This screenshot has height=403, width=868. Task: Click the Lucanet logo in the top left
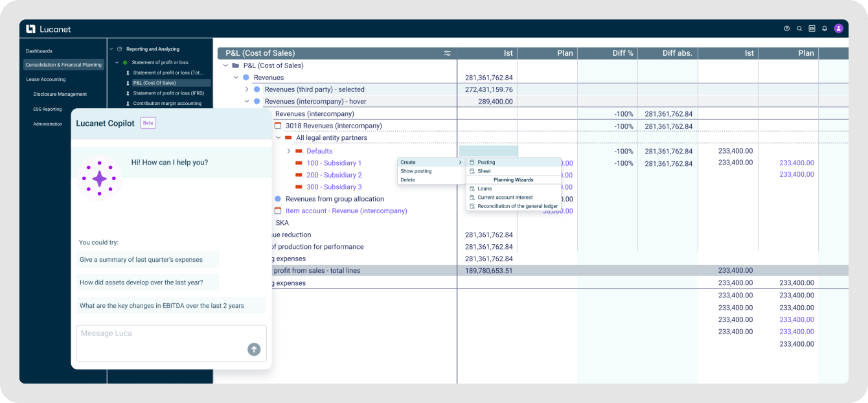[30, 29]
